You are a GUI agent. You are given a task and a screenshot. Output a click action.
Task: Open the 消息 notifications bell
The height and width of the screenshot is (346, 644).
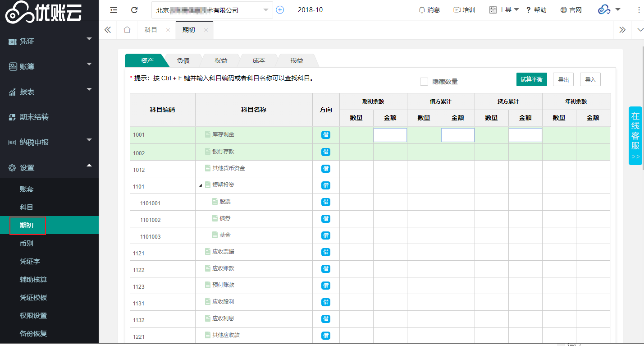(x=429, y=10)
